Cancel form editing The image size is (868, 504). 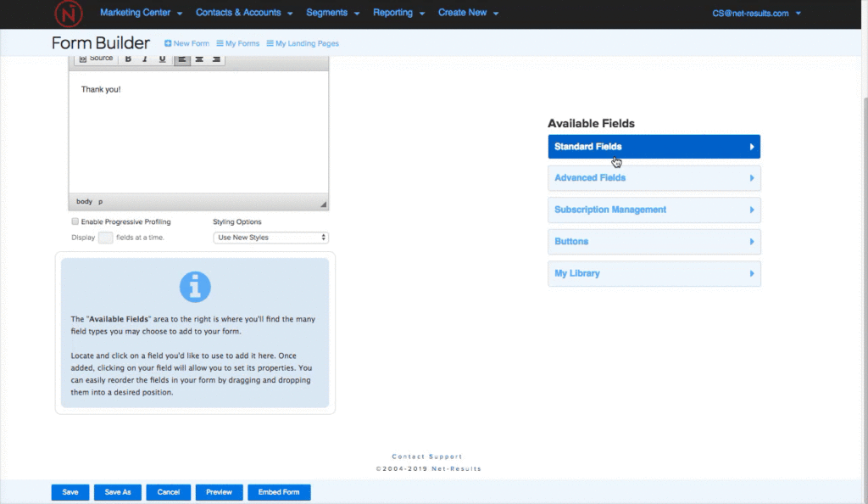pyautogui.click(x=169, y=492)
